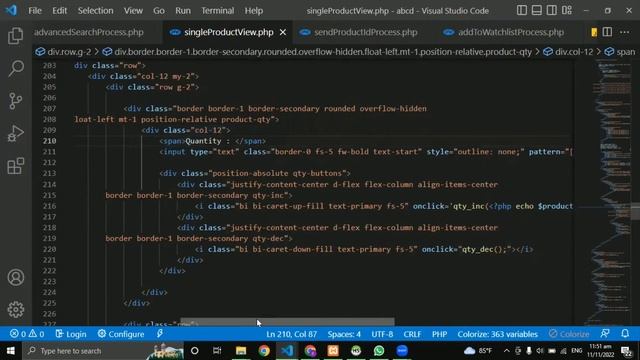Viewport: 640px width, 360px height.
Task: Click the VS Code logo icon
Action: click(11, 10)
